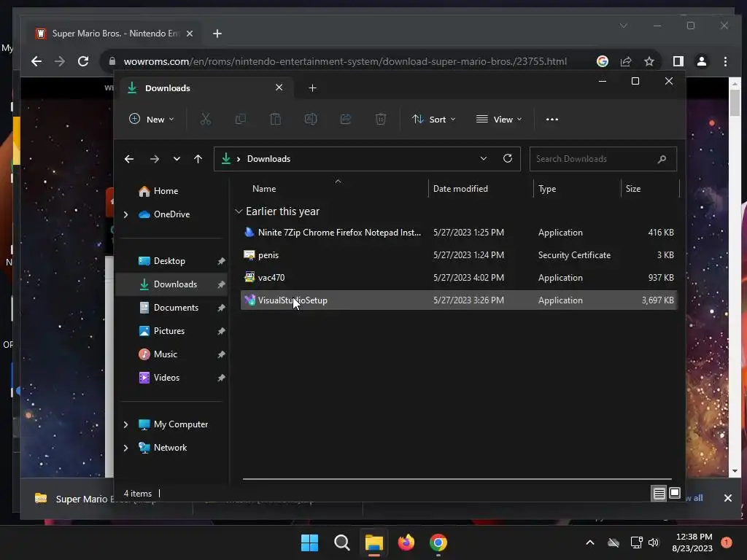This screenshot has width=747, height=560.
Task: Open taskbar Search
Action: [341, 542]
